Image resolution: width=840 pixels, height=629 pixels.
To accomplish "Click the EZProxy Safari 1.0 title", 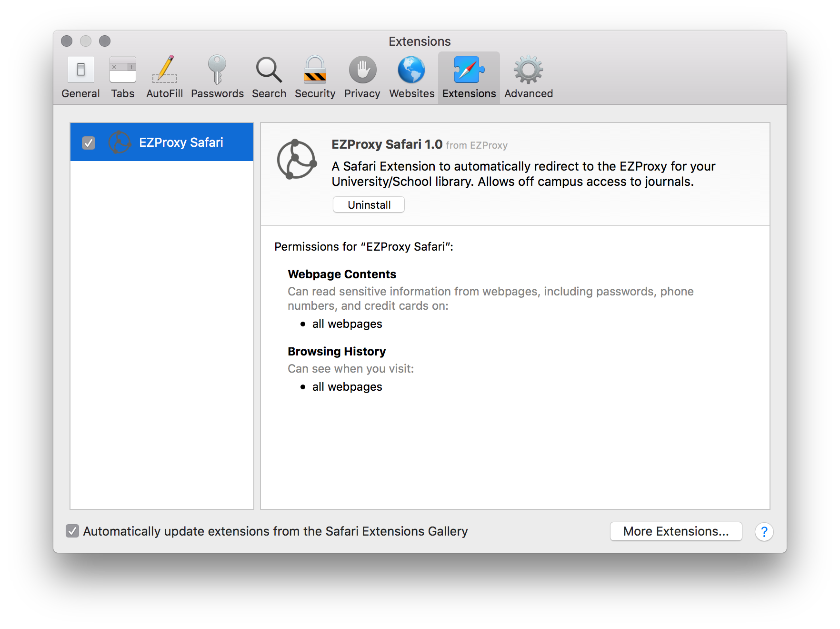I will (387, 144).
